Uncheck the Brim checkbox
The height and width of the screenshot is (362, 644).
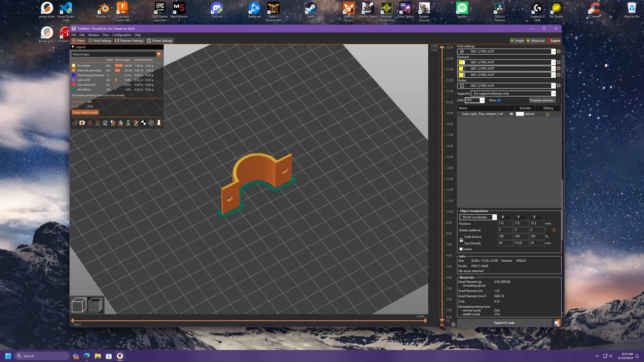coord(499,100)
